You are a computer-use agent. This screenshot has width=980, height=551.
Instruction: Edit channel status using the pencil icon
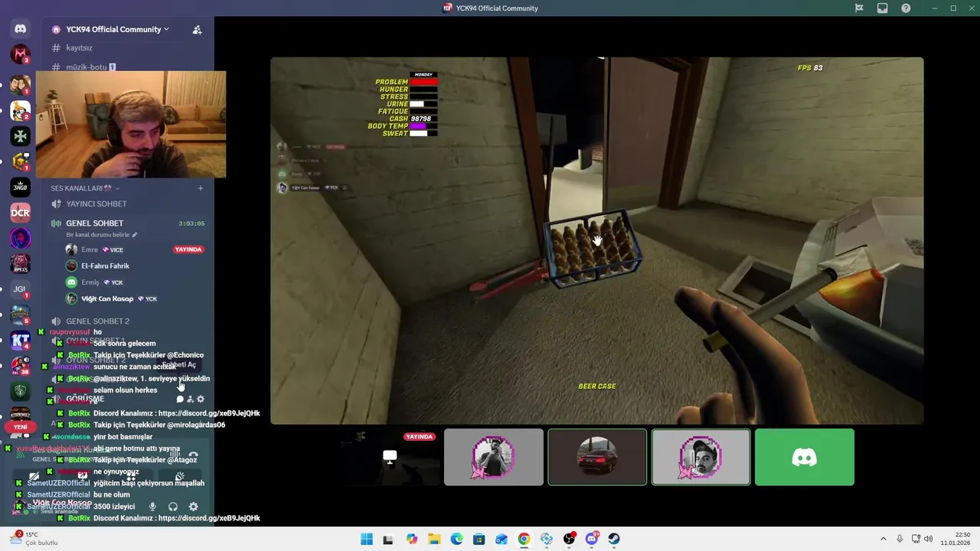click(x=135, y=235)
